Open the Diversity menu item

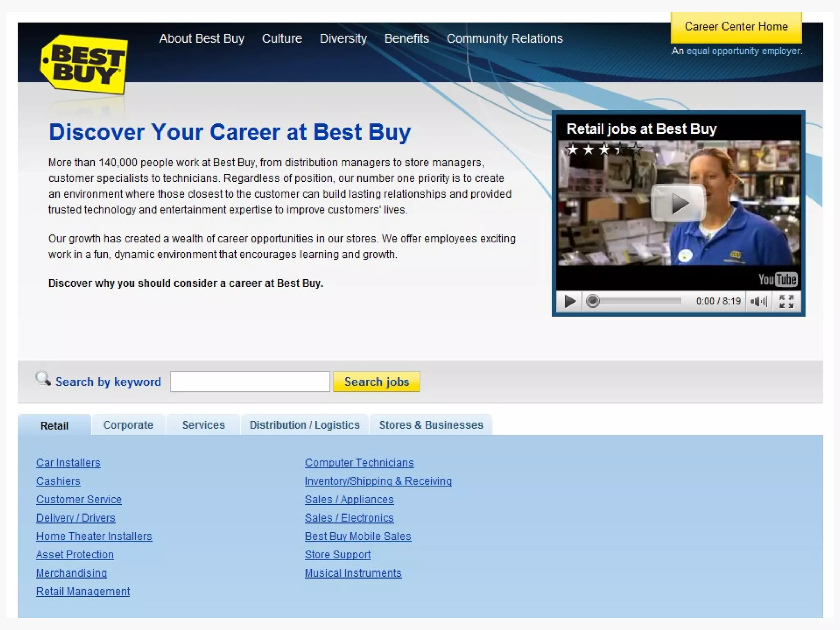pyautogui.click(x=343, y=39)
